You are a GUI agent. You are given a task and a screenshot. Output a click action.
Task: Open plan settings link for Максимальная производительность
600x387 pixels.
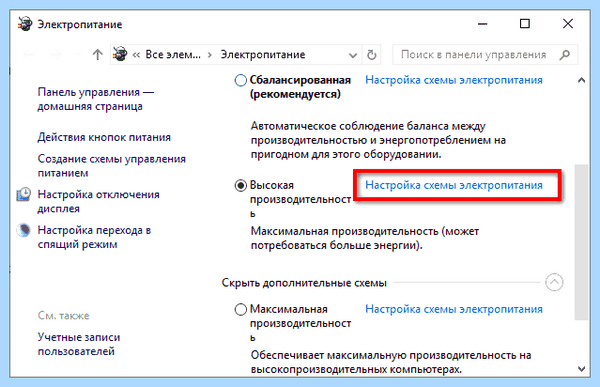click(454, 309)
